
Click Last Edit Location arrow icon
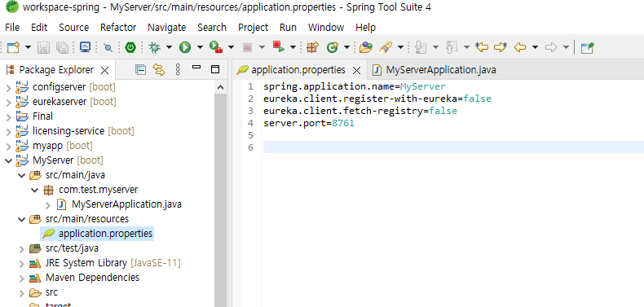[x=482, y=47]
